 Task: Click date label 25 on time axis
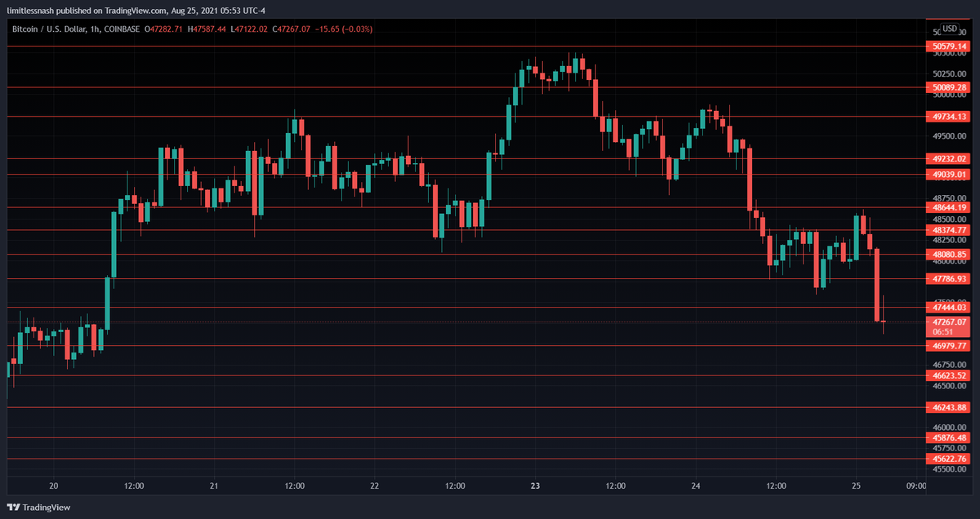point(856,486)
